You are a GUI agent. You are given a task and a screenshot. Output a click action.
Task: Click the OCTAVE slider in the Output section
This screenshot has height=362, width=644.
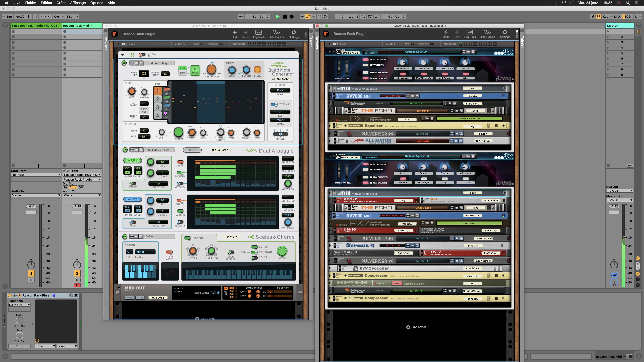pos(280,134)
